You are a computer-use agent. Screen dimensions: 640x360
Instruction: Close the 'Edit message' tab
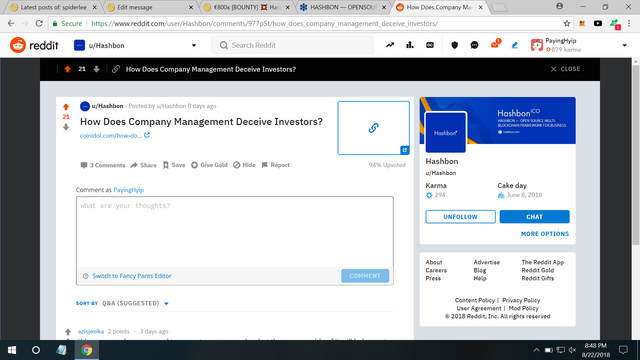pyautogui.click(x=191, y=7)
